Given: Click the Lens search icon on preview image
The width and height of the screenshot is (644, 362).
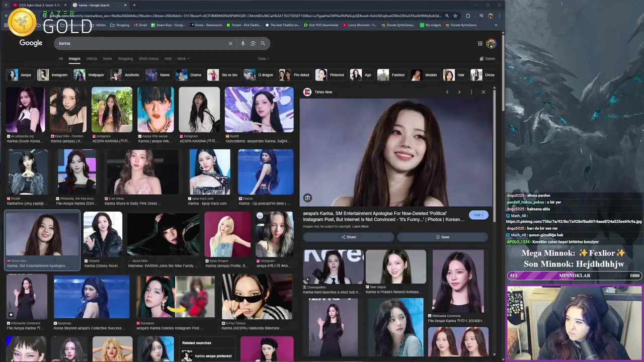Looking at the screenshot, I should (x=307, y=198).
